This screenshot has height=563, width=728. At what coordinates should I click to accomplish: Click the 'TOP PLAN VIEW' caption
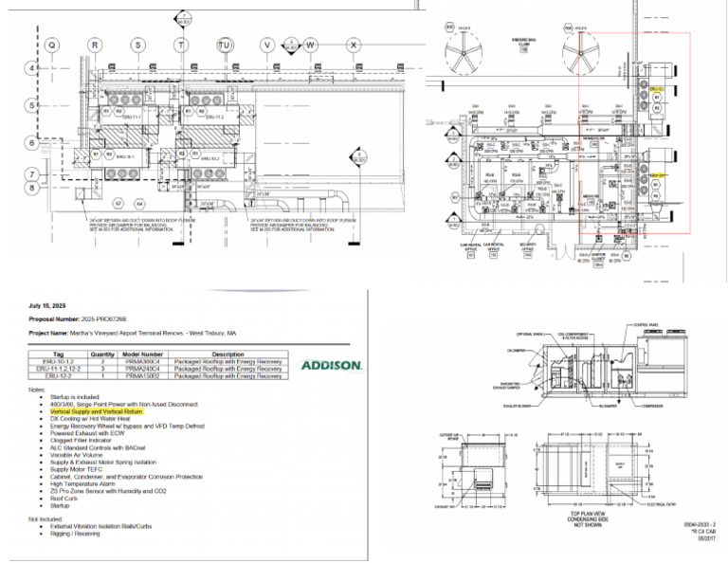tap(588, 515)
